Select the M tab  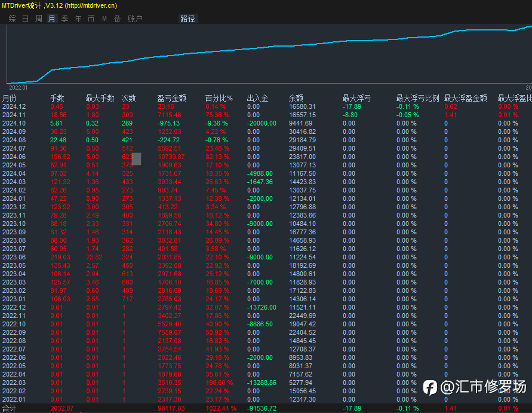coord(104,19)
